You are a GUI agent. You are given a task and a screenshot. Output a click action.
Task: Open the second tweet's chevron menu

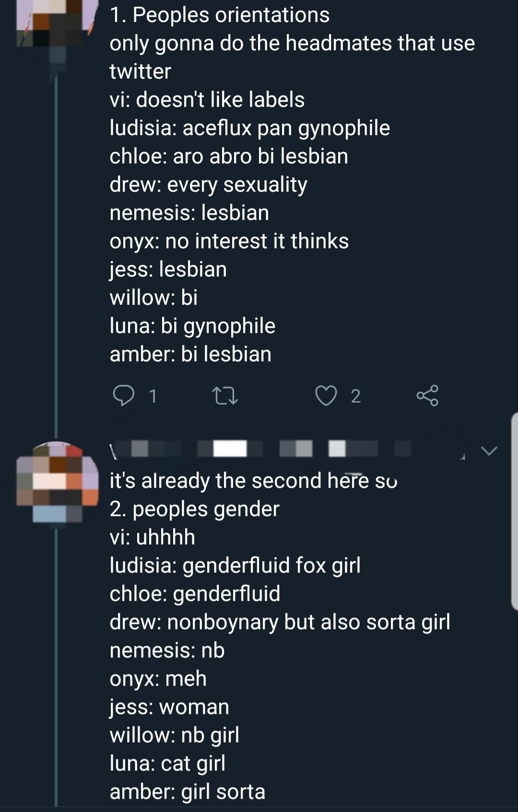pyautogui.click(x=489, y=451)
